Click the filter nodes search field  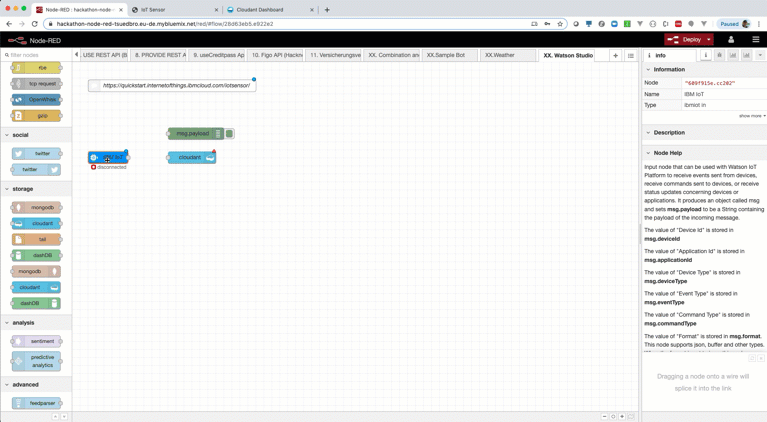pos(38,56)
